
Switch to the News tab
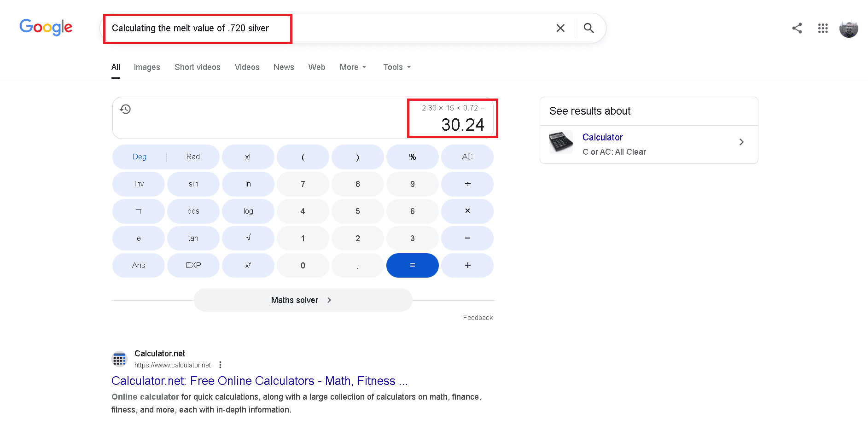283,67
